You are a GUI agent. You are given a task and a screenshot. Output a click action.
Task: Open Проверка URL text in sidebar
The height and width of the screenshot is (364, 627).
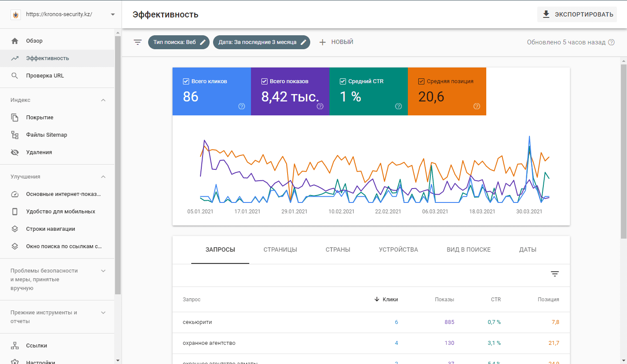click(45, 76)
